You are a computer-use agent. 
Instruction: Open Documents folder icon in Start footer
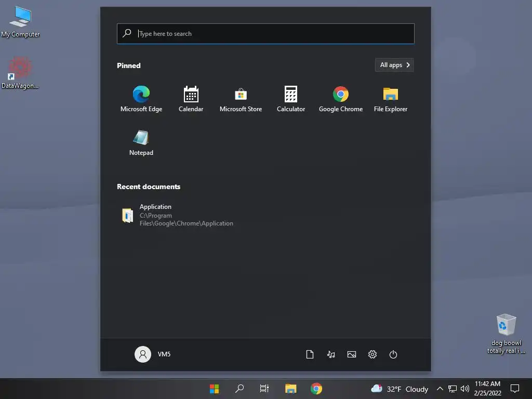tap(310, 354)
